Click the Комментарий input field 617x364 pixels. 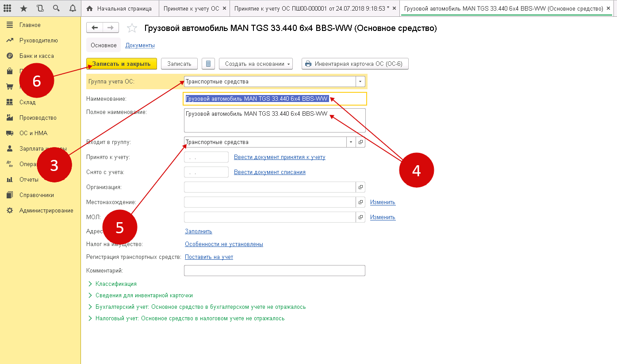[275, 270]
